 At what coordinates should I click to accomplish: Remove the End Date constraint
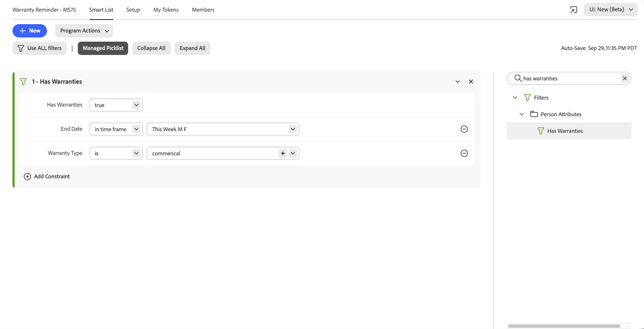coord(464,129)
